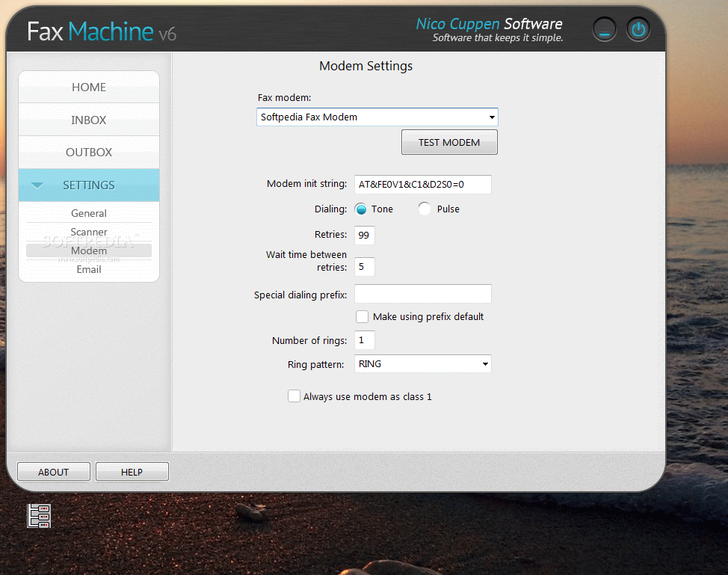This screenshot has width=728, height=575.
Task: Tick Always use modem as class 1
Action: coord(294,396)
